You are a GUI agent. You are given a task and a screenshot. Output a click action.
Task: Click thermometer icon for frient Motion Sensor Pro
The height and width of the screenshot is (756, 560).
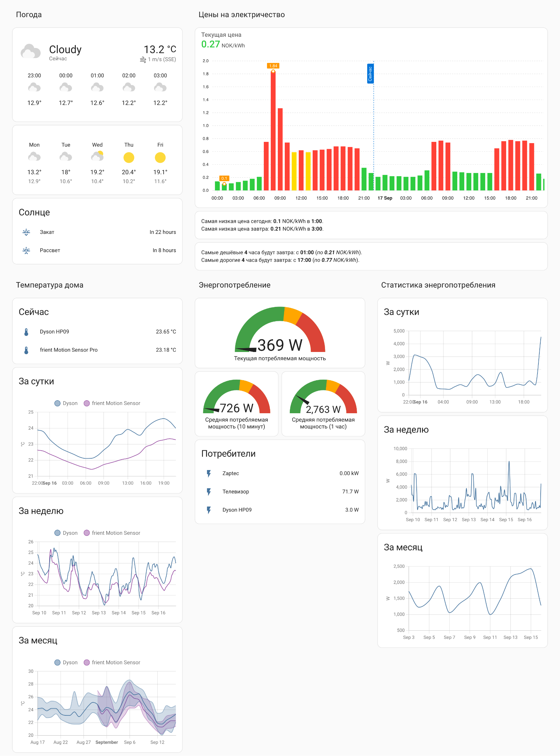click(26, 350)
